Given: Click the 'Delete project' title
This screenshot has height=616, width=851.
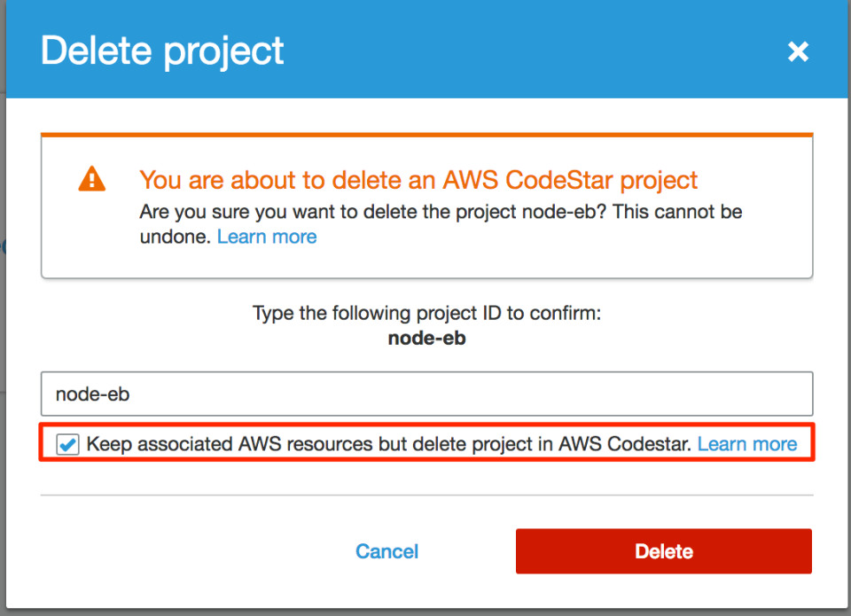Looking at the screenshot, I should tap(161, 51).
